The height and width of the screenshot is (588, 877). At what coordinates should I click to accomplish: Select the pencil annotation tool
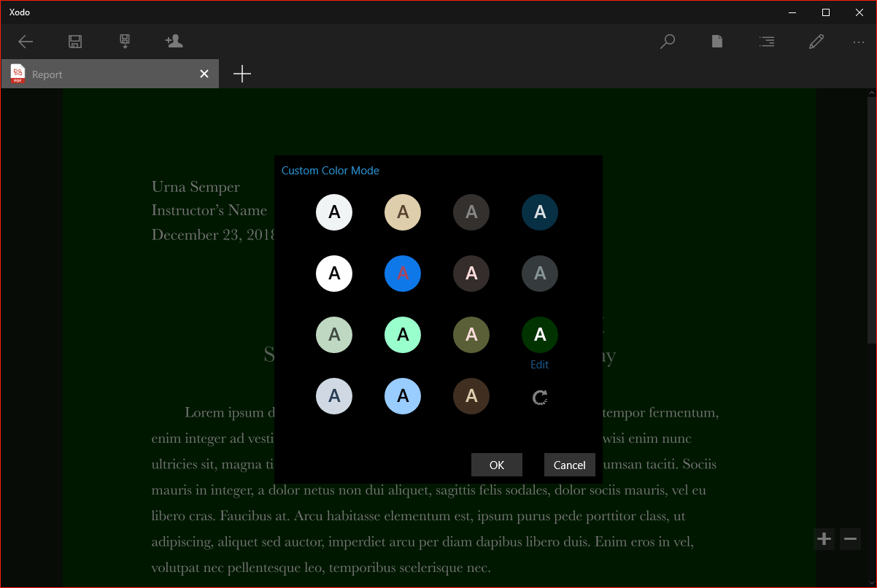[816, 42]
